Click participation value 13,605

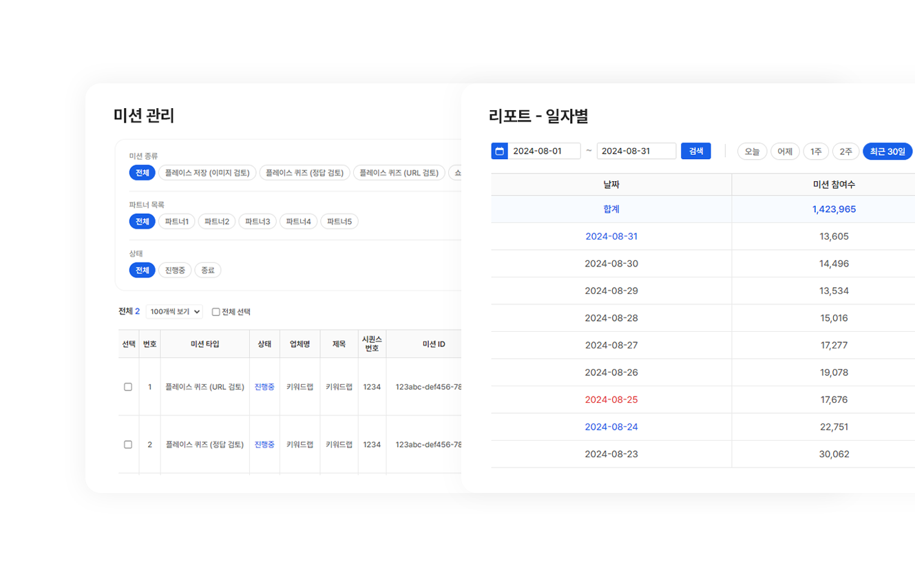[x=834, y=236]
